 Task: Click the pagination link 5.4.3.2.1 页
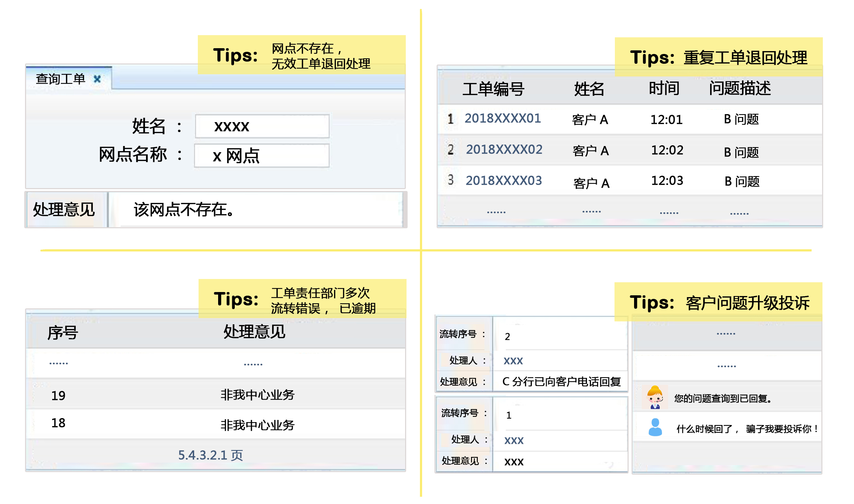coord(211,455)
